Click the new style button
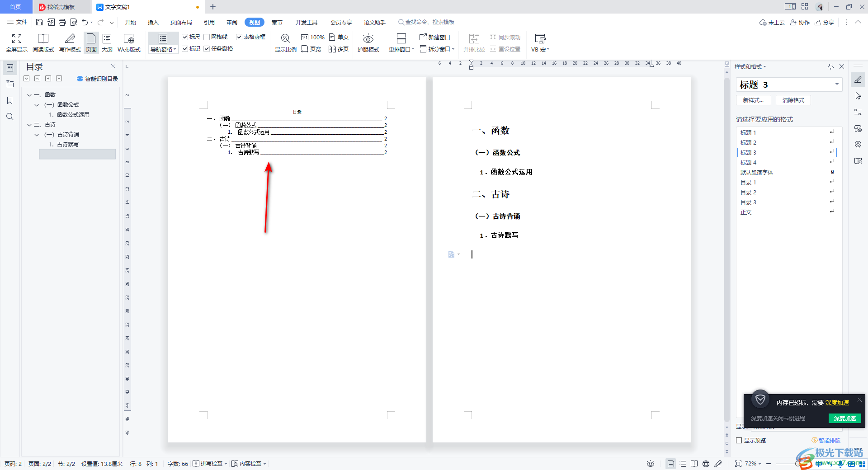The height and width of the screenshot is (470, 868). click(753, 100)
